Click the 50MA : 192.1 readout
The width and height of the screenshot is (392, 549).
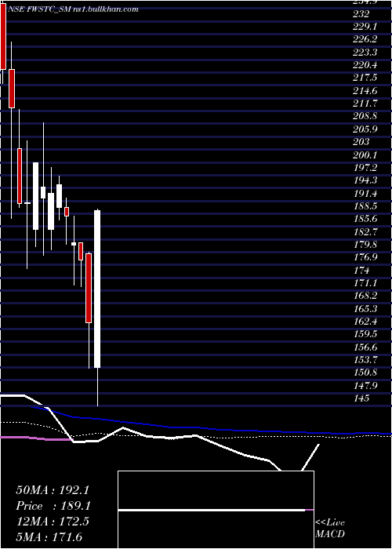pyautogui.click(x=51, y=490)
